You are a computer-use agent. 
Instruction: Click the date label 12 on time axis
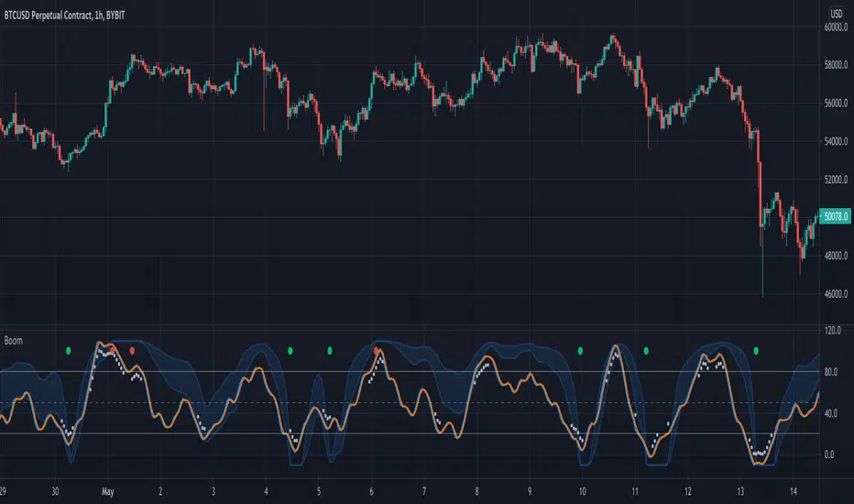click(688, 491)
